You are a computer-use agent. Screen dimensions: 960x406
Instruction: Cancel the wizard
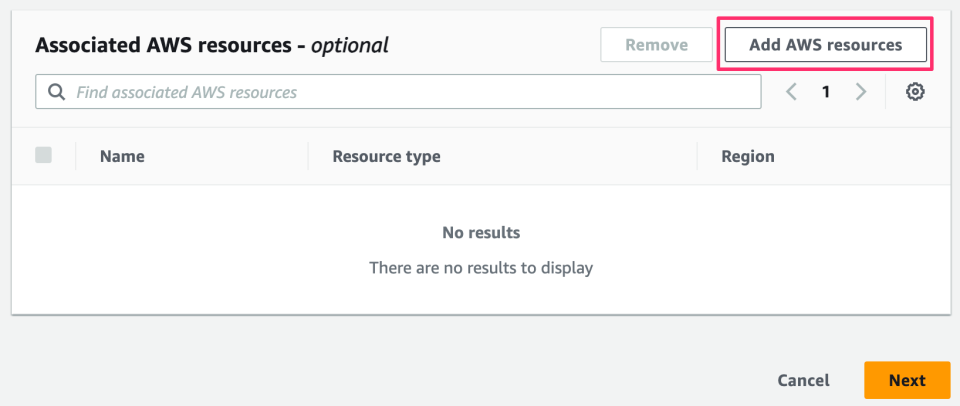803,380
